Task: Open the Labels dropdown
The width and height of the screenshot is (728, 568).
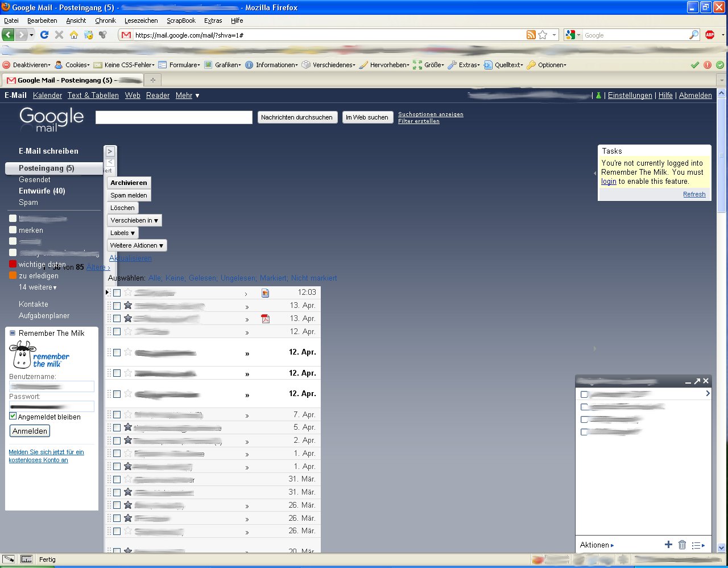Action: (x=123, y=233)
